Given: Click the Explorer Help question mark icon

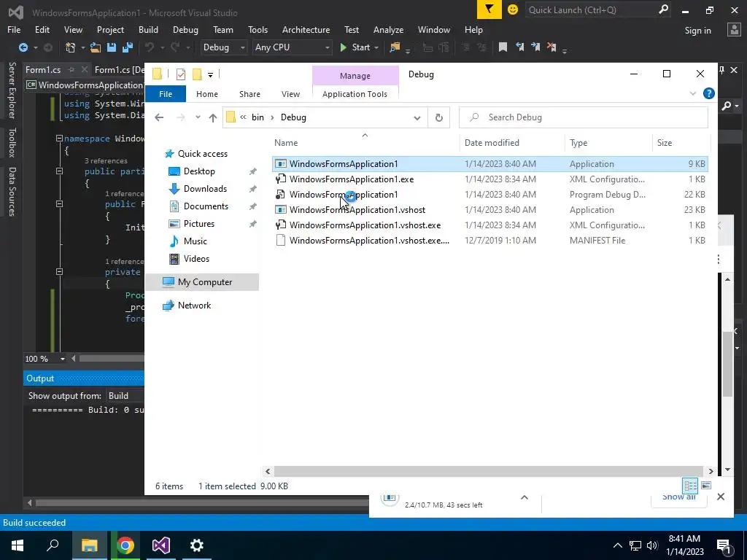Looking at the screenshot, I should (709, 93).
